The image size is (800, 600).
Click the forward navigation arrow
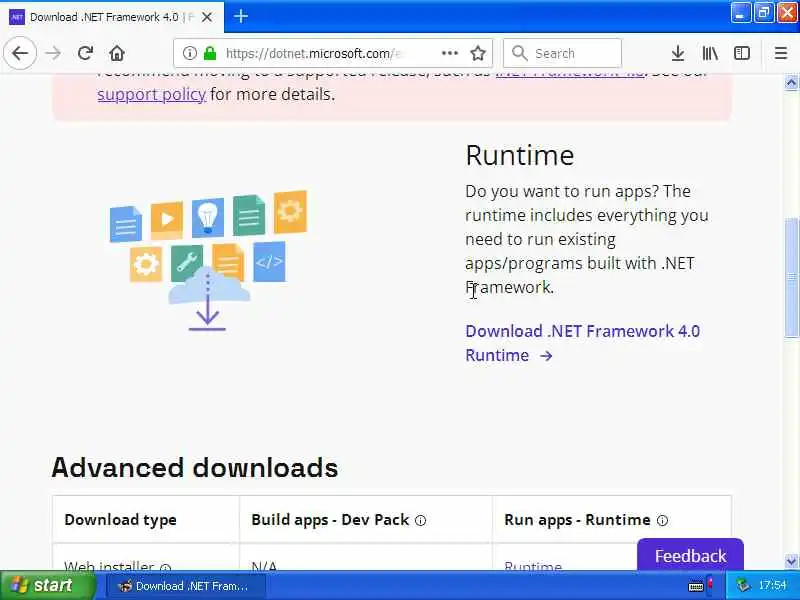pyautogui.click(x=53, y=53)
